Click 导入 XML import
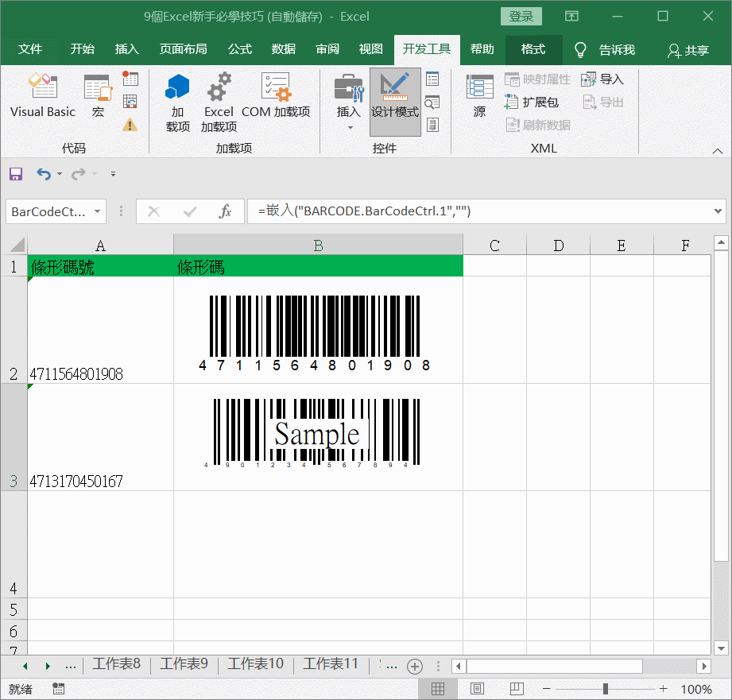Screen dimensions: 732x700 602,79
